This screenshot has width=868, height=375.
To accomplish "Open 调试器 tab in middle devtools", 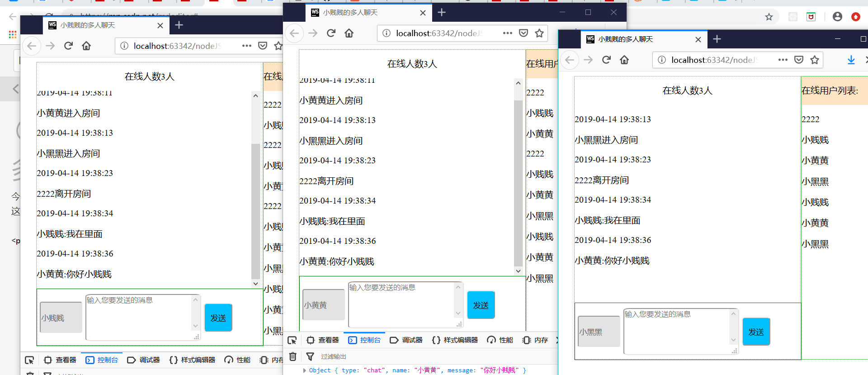I will coord(406,340).
